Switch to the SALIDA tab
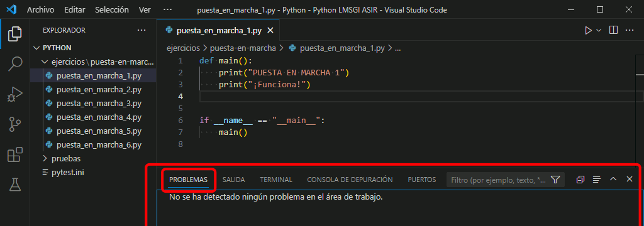Screen dimensions: 644x226 click(x=234, y=180)
